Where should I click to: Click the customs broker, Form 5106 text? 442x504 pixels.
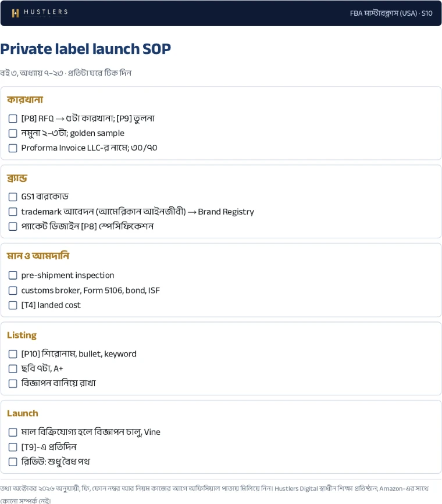pos(90,290)
